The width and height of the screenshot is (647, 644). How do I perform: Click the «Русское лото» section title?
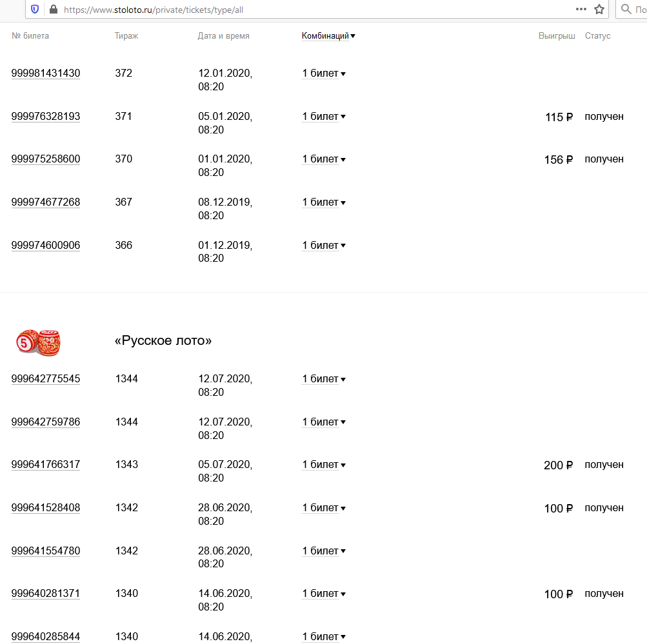(163, 340)
